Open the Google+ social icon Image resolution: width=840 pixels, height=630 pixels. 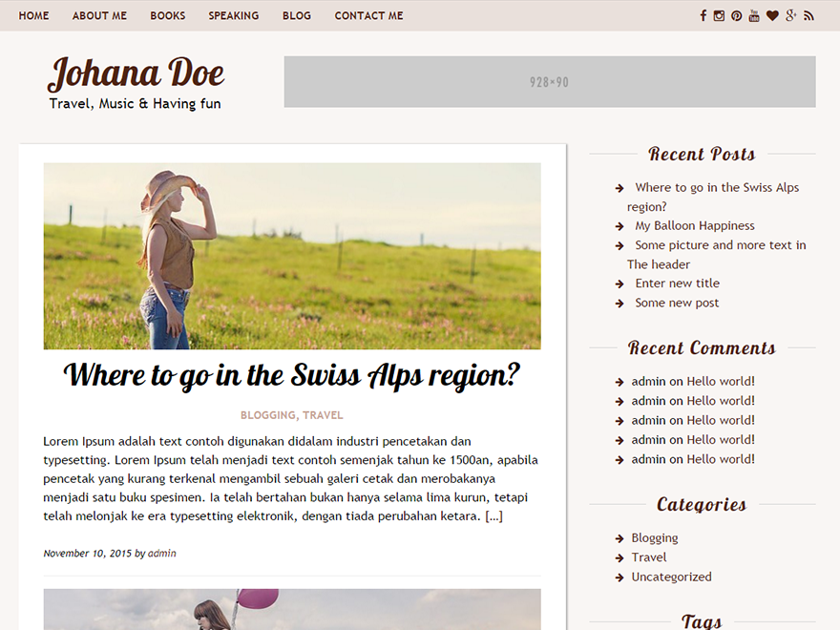(x=790, y=15)
